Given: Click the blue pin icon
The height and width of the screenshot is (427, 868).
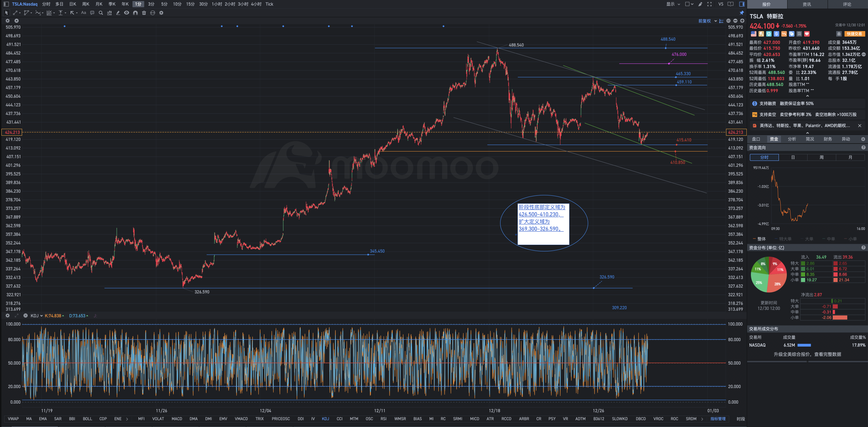Looking at the screenshot, I should click(742, 13).
